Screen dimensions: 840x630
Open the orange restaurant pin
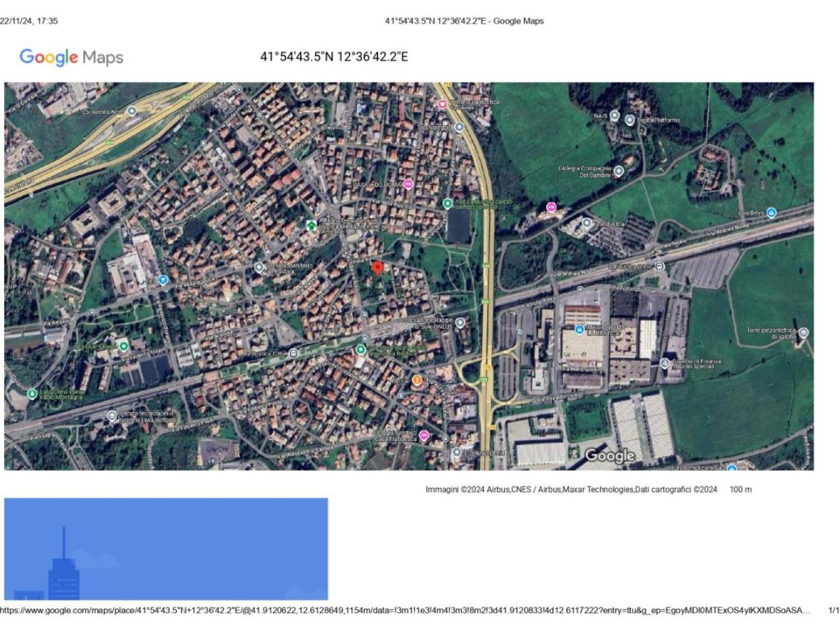[x=416, y=380]
